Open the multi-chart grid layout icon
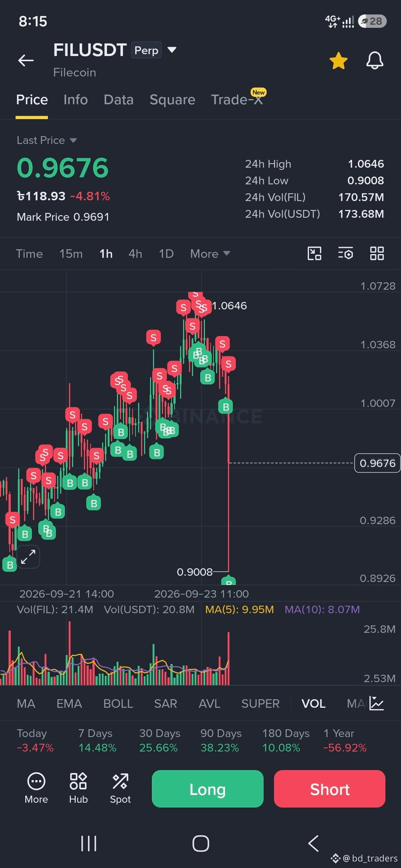 click(x=377, y=254)
